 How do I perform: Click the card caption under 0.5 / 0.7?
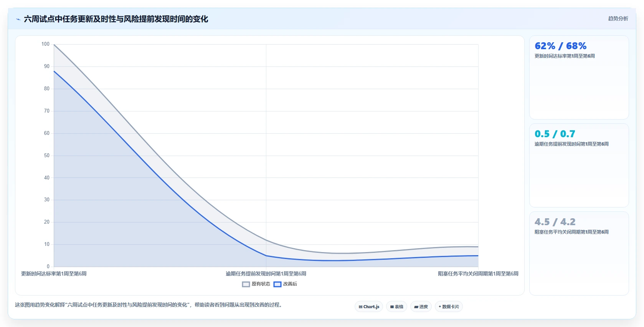pos(571,144)
